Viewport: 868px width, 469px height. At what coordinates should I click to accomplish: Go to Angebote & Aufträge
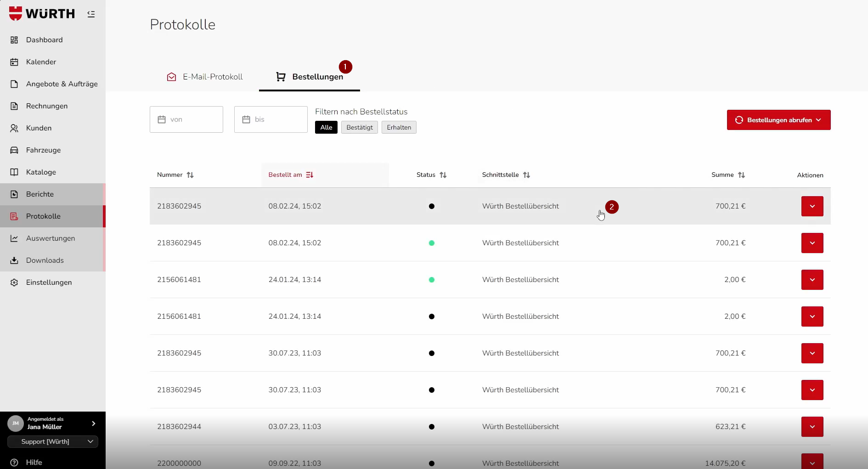53,84
